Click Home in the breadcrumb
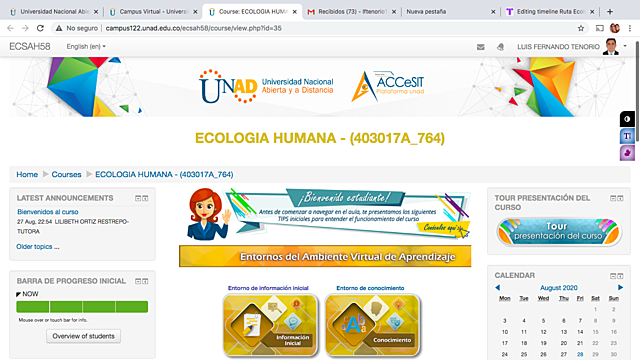 pos(27,175)
